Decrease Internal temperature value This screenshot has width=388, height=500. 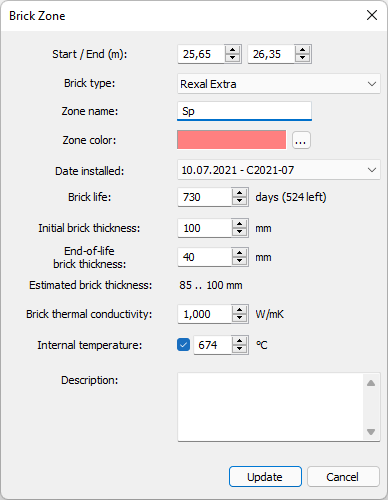(239, 349)
